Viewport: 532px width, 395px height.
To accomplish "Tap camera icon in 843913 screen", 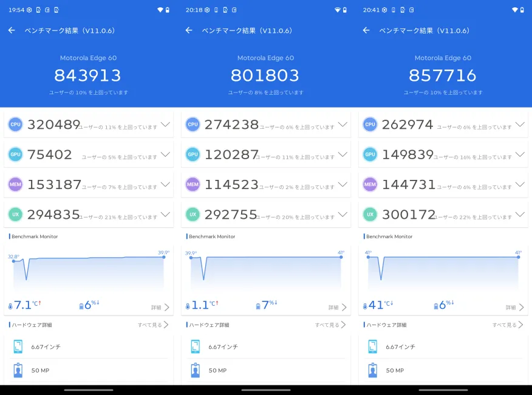I will click(18, 370).
